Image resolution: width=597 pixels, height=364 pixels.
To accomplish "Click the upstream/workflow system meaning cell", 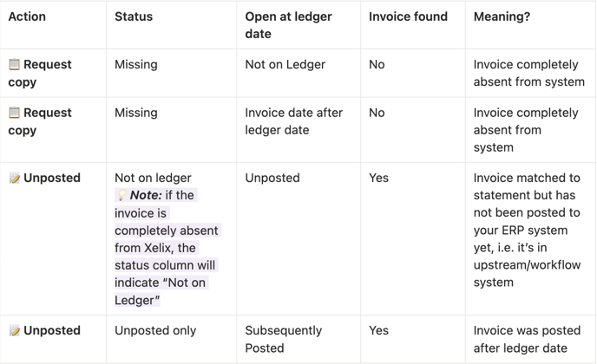I will (527, 231).
